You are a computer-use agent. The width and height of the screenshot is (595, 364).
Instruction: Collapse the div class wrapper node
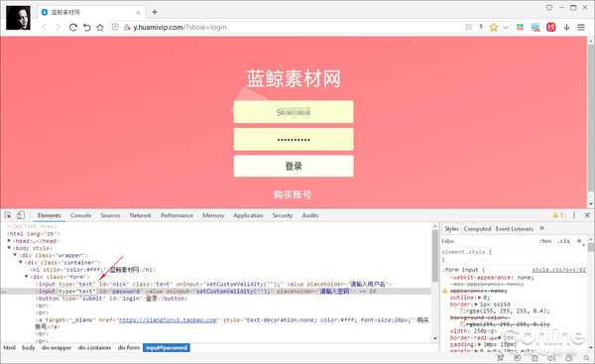tap(15, 255)
